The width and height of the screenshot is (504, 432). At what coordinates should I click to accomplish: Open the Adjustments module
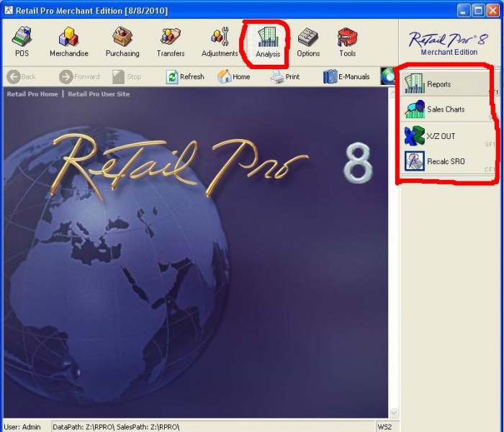[x=220, y=42]
